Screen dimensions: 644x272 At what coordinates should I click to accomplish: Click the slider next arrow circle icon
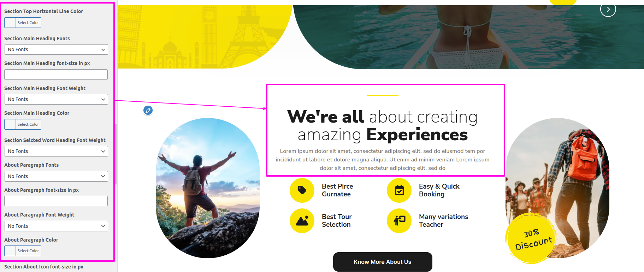coord(608,9)
